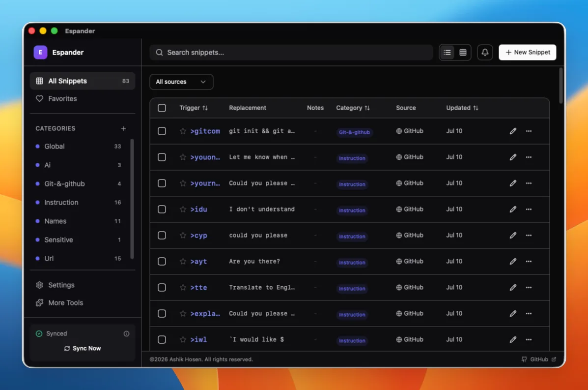
Task: Open more options for >tte row
Action: pyautogui.click(x=529, y=288)
